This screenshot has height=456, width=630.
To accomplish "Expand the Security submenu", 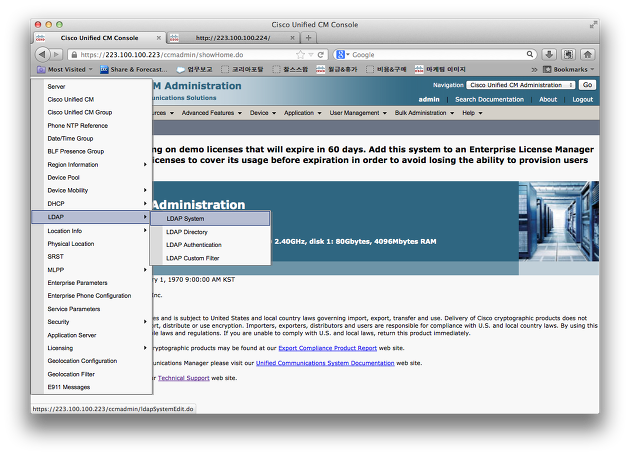I will pyautogui.click(x=92, y=321).
